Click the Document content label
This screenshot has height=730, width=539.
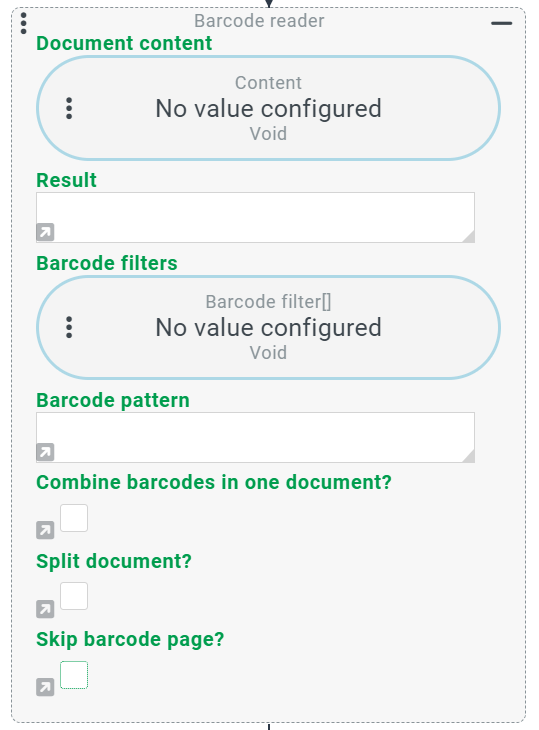[x=124, y=43]
